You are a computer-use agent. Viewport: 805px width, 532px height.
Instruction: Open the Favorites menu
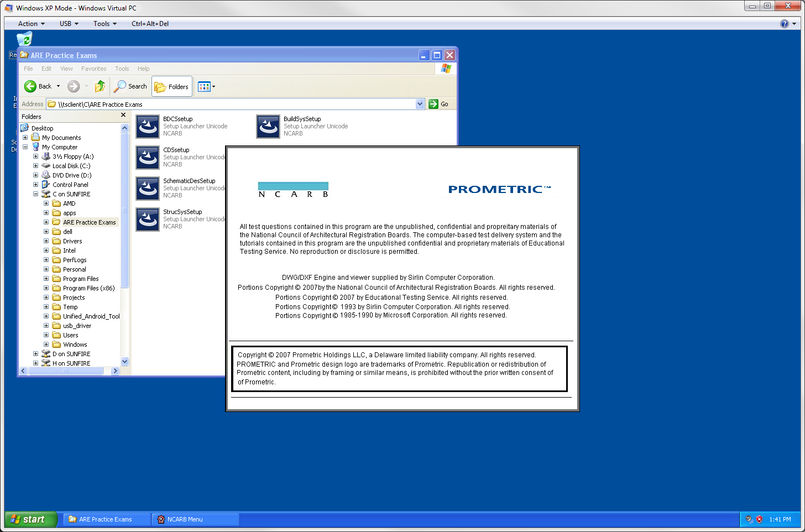93,69
